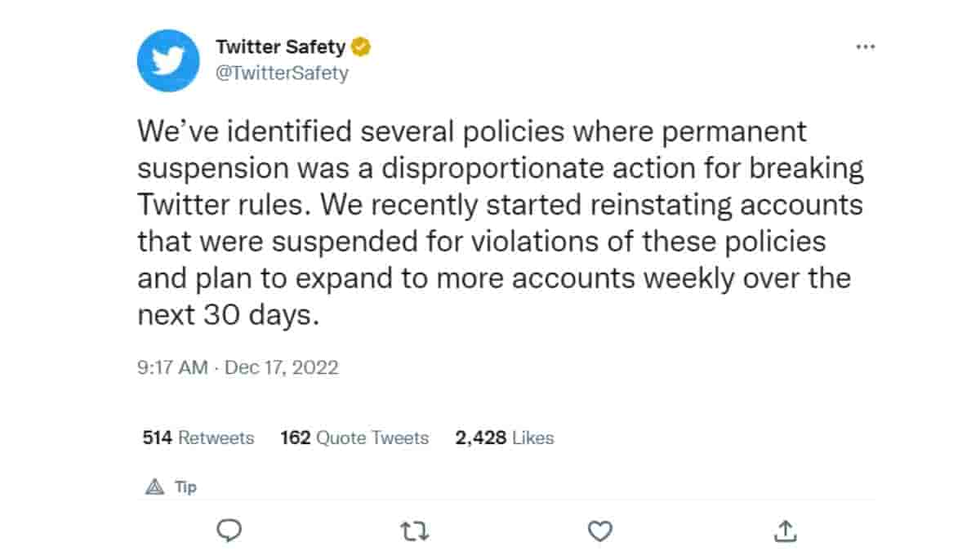Open the Twitter Safety display name profile
The image size is (980, 551).
pyautogui.click(x=280, y=47)
